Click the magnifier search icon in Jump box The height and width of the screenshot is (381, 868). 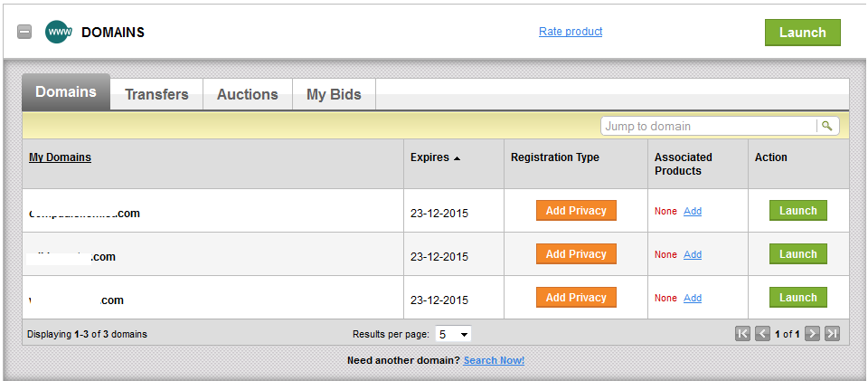click(827, 126)
